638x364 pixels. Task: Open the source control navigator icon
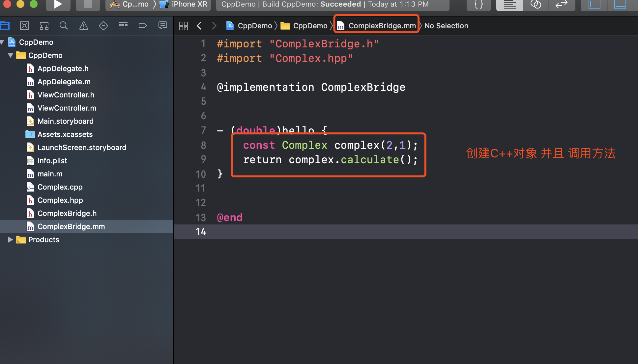pyautogui.click(x=24, y=26)
